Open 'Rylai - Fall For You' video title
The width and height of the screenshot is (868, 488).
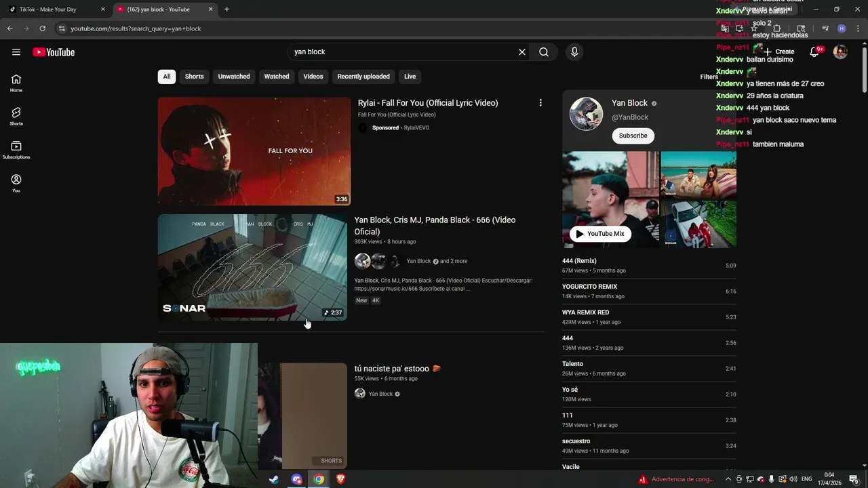(428, 103)
